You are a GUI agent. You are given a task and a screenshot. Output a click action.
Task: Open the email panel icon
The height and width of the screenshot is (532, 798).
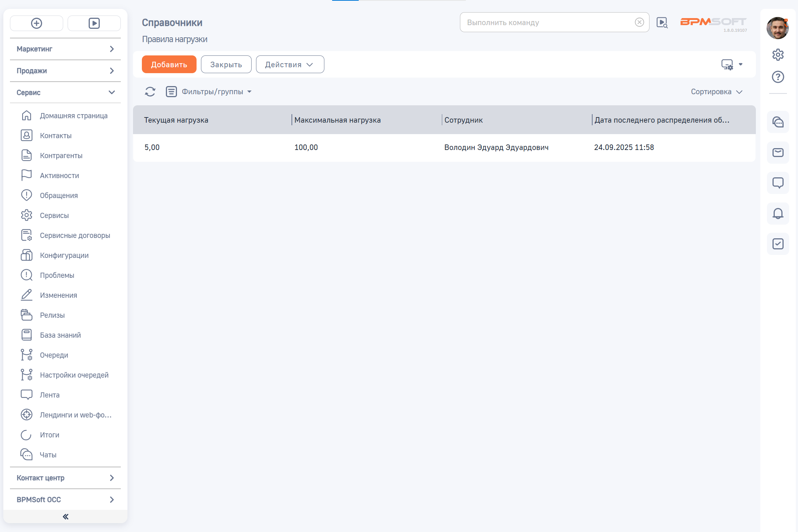click(x=778, y=153)
